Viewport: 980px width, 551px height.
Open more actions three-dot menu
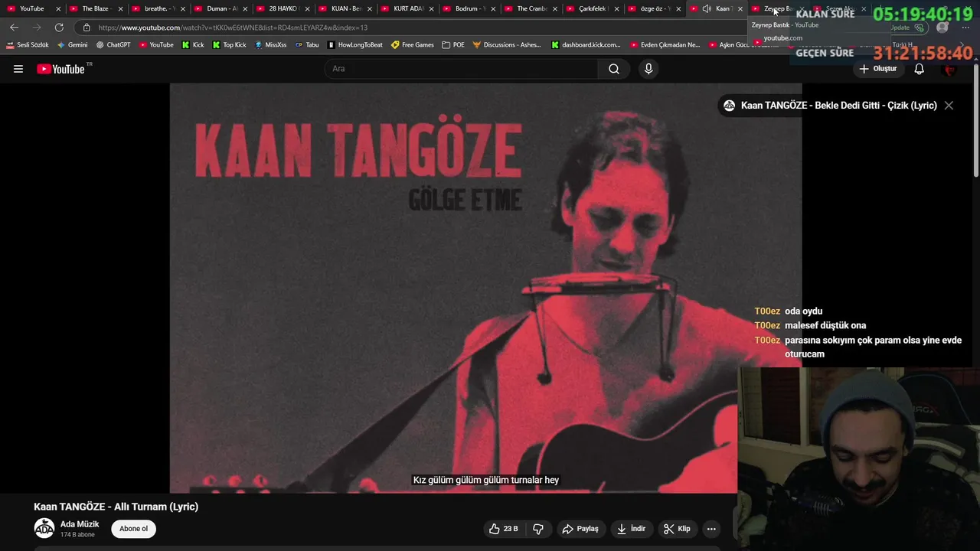711,529
